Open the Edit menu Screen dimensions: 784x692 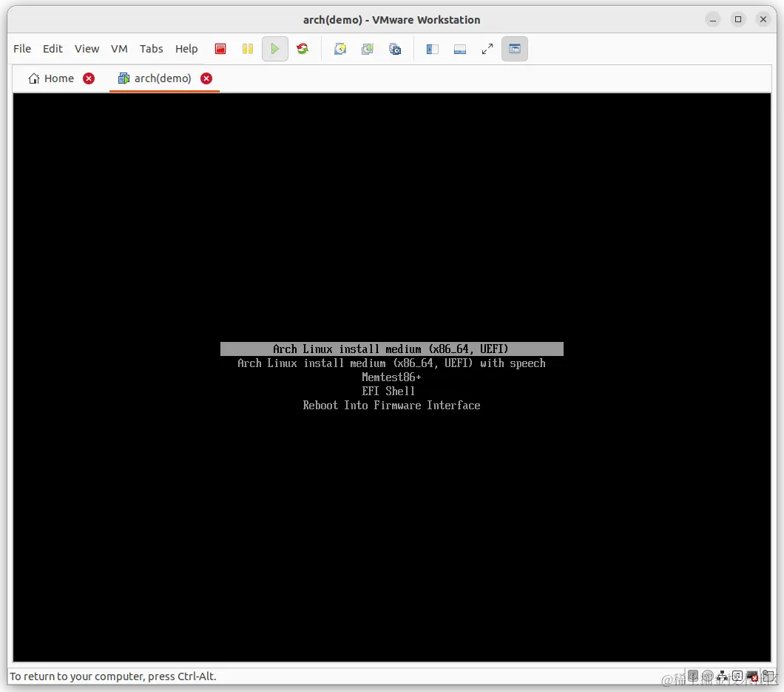pyautogui.click(x=53, y=49)
